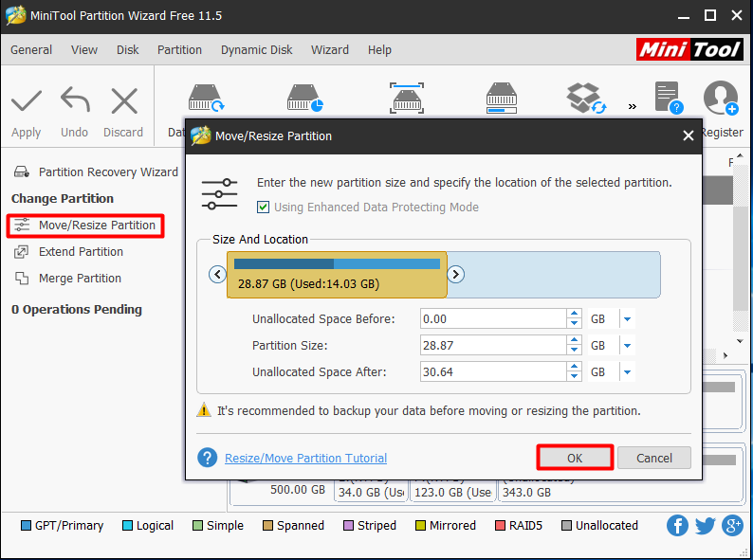Click the Apply checkmark icon

click(x=26, y=100)
